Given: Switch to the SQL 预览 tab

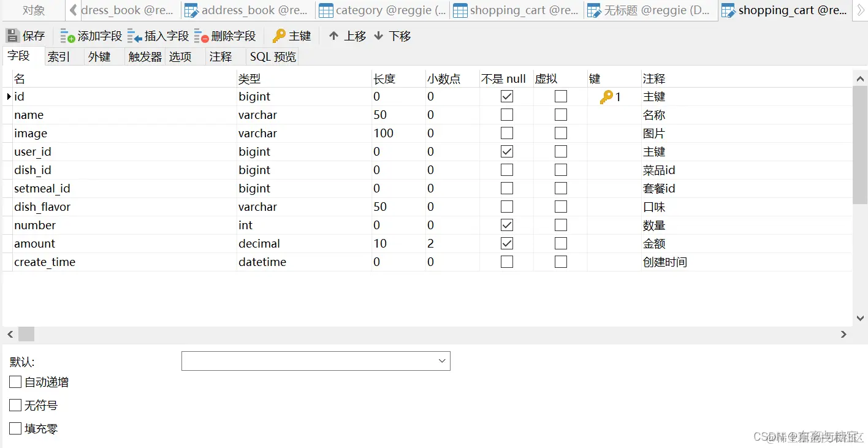Looking at the screenshot, I should coord(273,56).
